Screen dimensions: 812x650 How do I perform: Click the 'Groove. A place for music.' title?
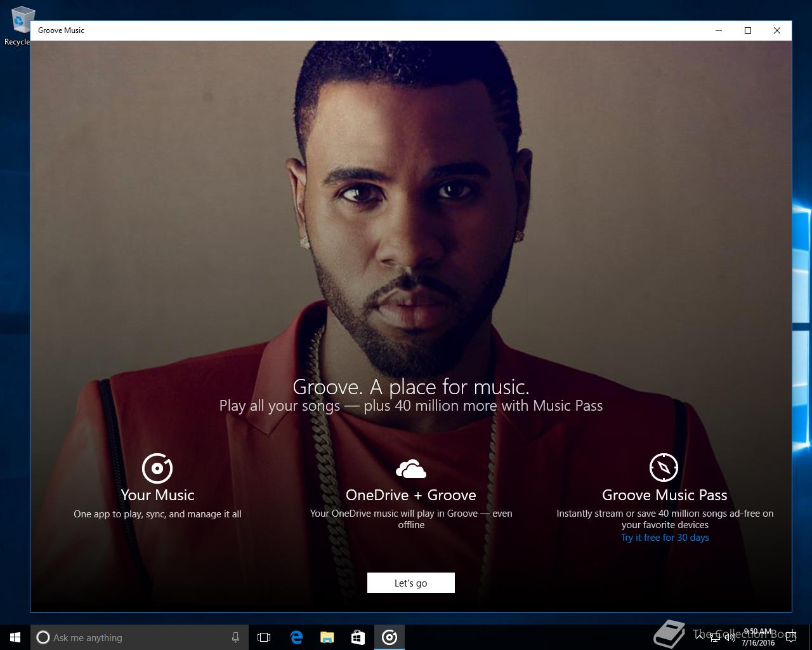click(411, 387)
